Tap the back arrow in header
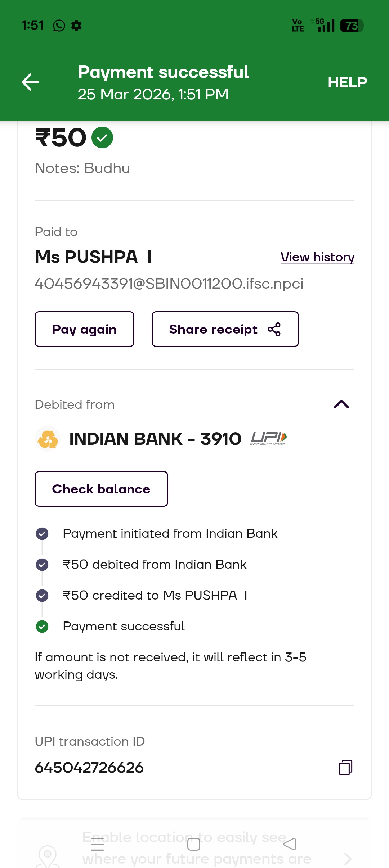This screenshot has height=868, width=389. point(30,82)
